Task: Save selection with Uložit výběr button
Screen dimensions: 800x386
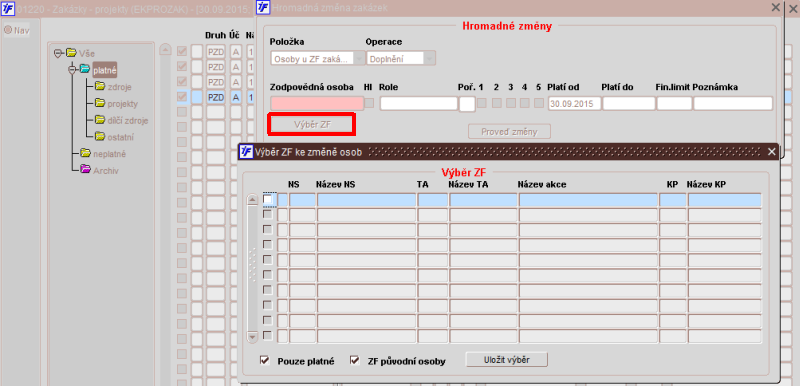Action: click(507, 359)
